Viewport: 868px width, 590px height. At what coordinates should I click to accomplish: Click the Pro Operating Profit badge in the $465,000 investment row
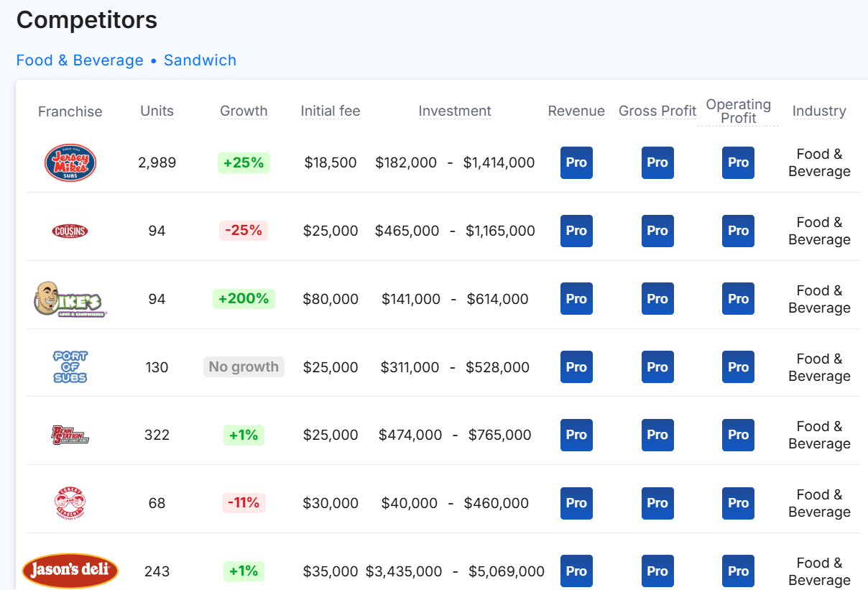pos(738,231)
